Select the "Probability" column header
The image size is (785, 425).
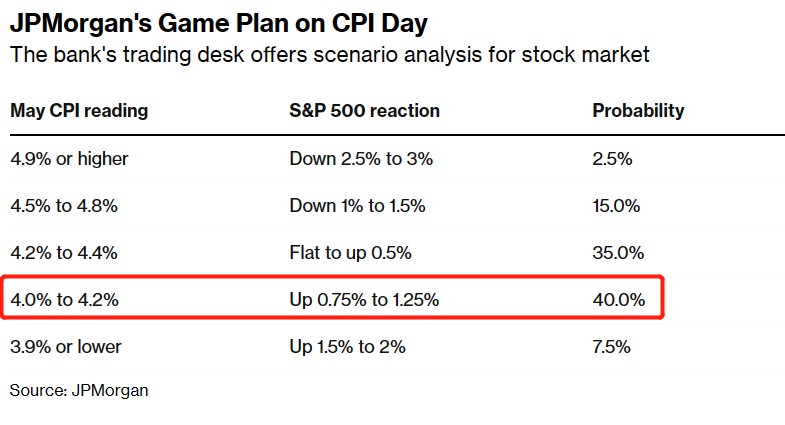click(x=638, y=111)
